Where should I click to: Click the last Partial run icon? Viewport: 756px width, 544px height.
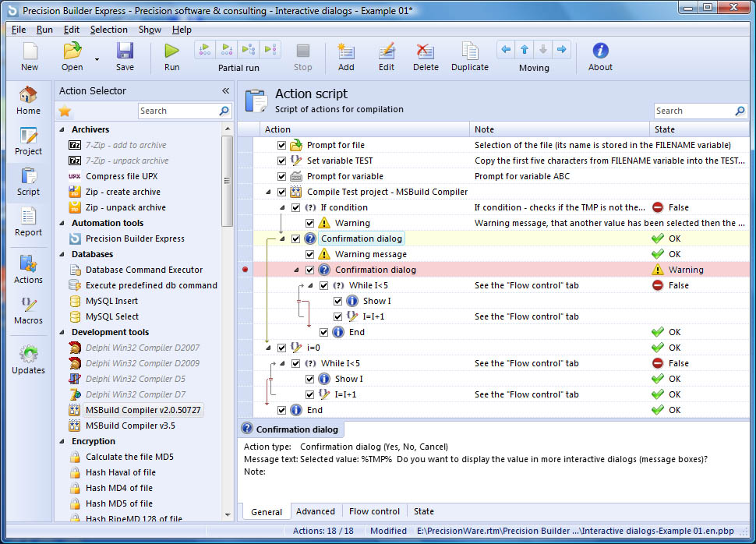pyautogui.click(x=270, y=49)
